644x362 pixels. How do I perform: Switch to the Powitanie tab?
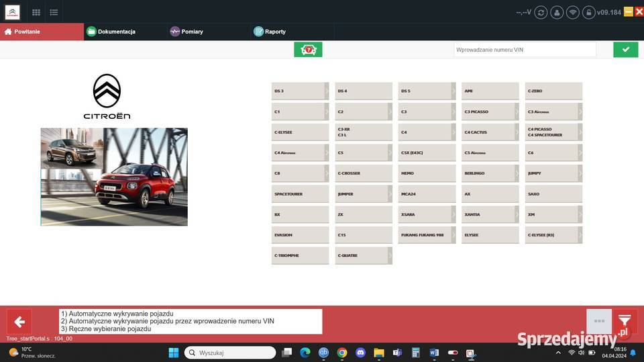(42, 32)
